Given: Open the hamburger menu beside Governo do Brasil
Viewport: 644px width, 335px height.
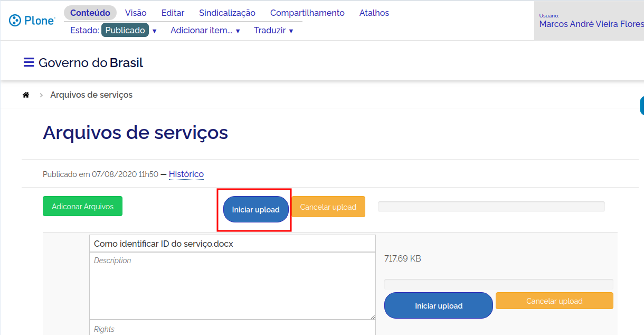Looking at the screenshot, I should tap(29, 63).
